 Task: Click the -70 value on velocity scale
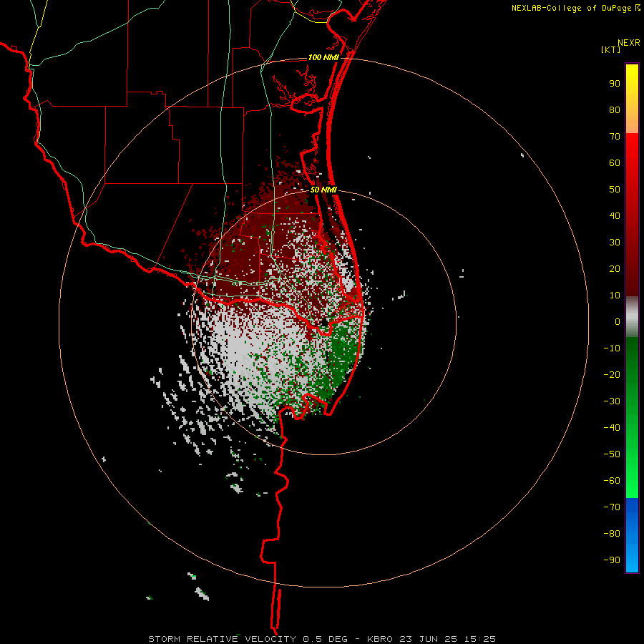click(x=612, y=507)
